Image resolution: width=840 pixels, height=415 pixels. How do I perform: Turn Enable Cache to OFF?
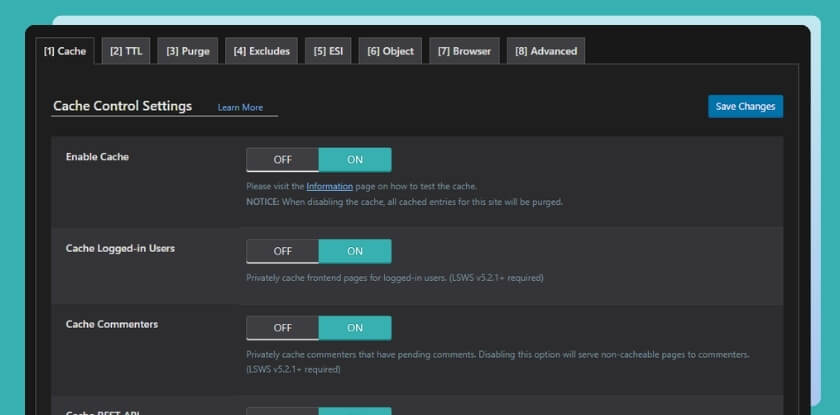(x=282, y=159)
